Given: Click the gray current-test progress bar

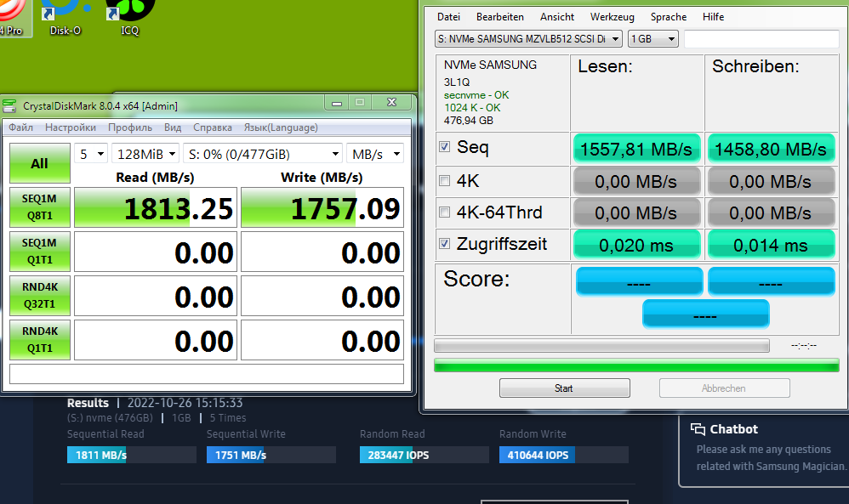Looking at the screenshot, I should click(x=601, y=346).
